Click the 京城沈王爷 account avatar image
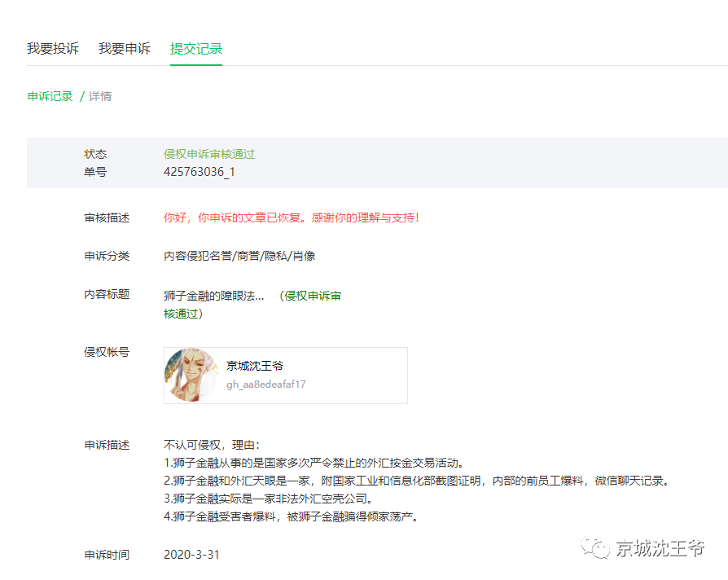 point(191,375)
